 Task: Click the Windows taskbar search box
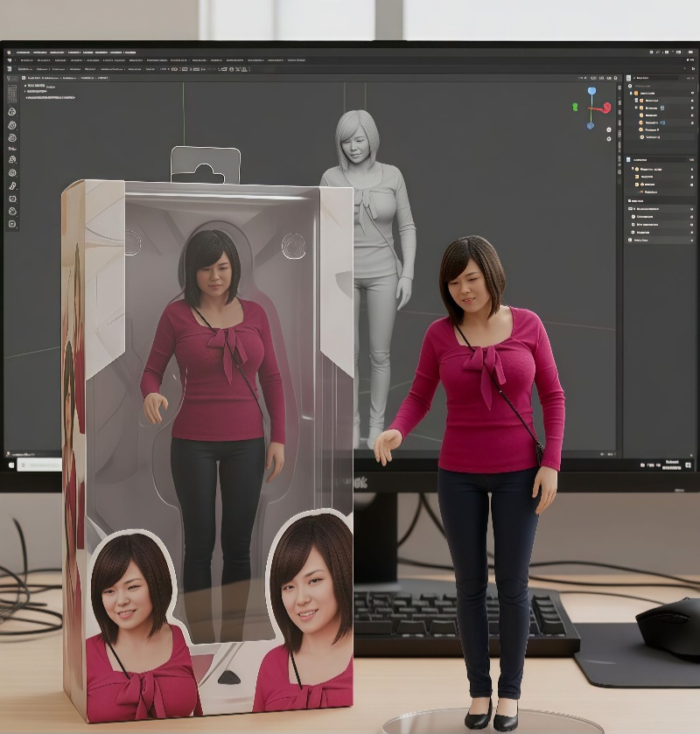click(39, 464)
